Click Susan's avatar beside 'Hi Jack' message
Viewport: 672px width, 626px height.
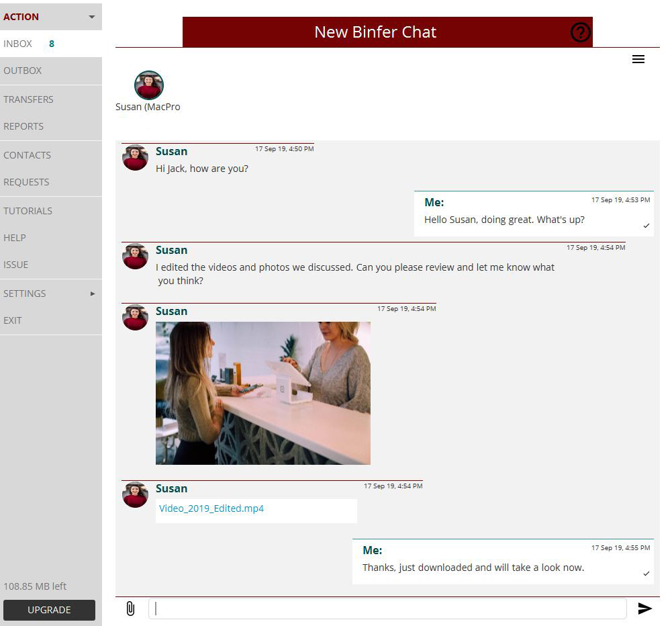point(135,157)
